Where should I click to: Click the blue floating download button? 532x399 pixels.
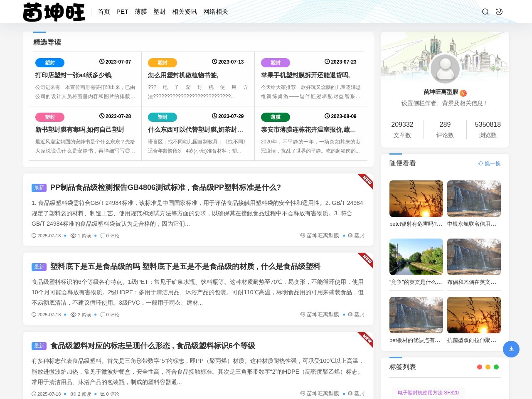[511, 349]
